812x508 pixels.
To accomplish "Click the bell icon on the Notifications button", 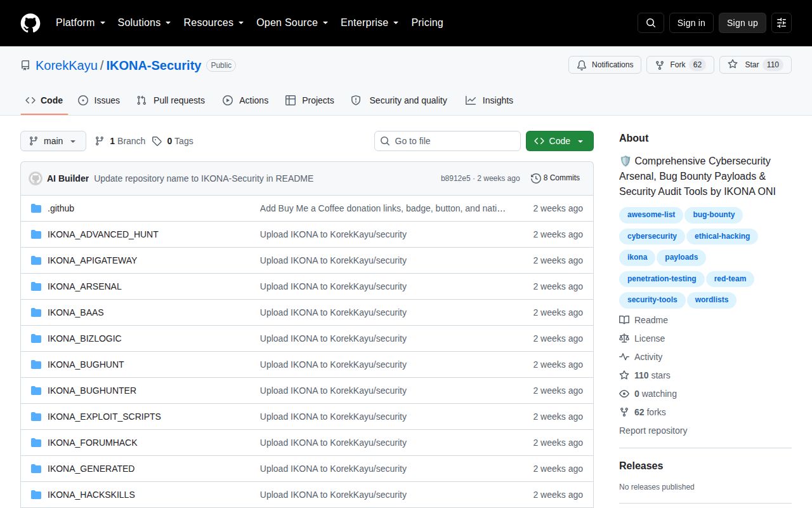I will click(x=582, y=65).
